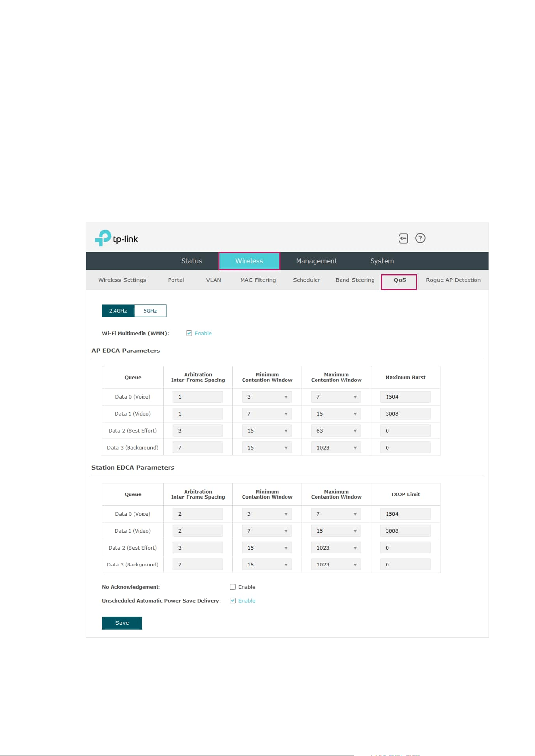The height and width of the screenshot is (756, 535).
Task: Click the AP EDCA Parameters heading
Action: point(126,351)
